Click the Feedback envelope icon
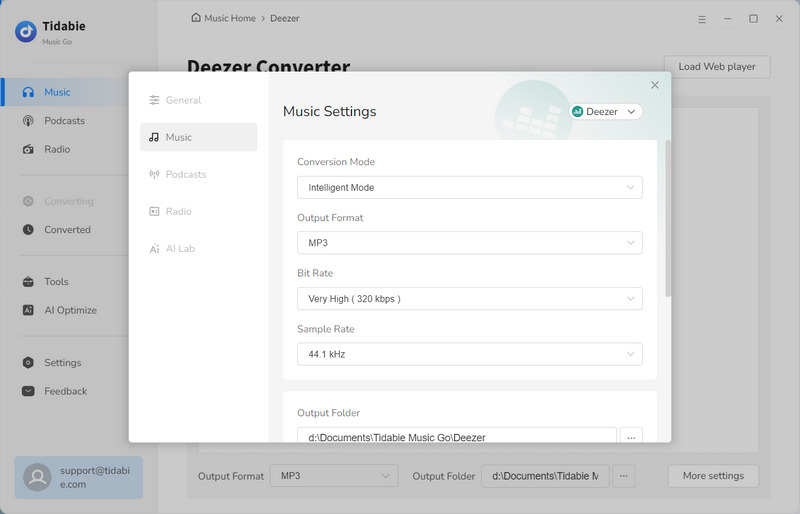The image size is (800, 514). (x=28, y=391)
